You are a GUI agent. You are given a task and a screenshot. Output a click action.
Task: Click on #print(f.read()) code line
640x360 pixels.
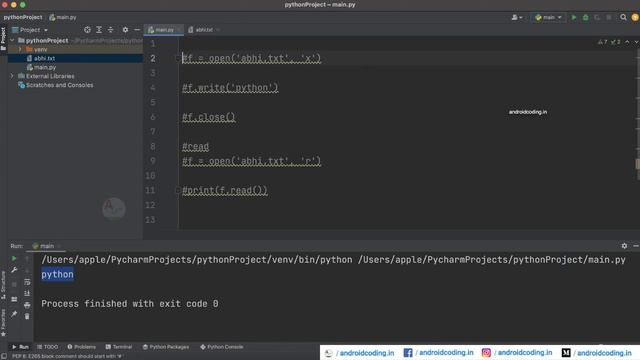(224, 190)
